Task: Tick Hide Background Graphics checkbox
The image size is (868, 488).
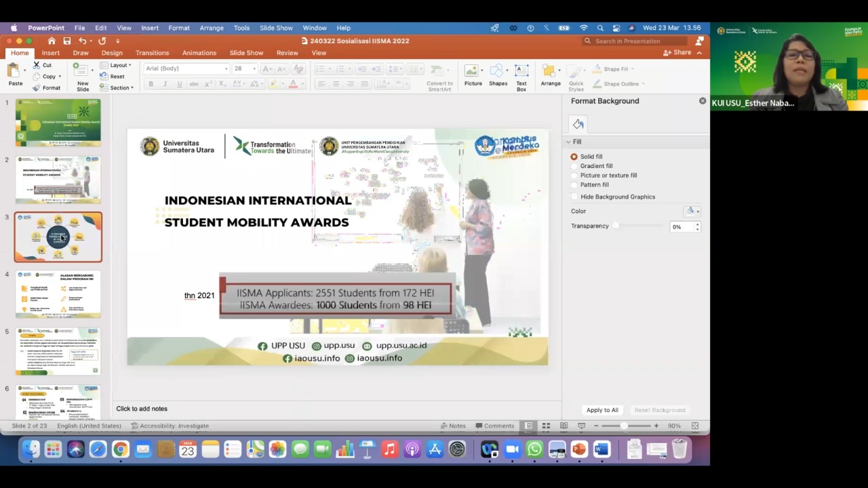Action: pos(574,197)
